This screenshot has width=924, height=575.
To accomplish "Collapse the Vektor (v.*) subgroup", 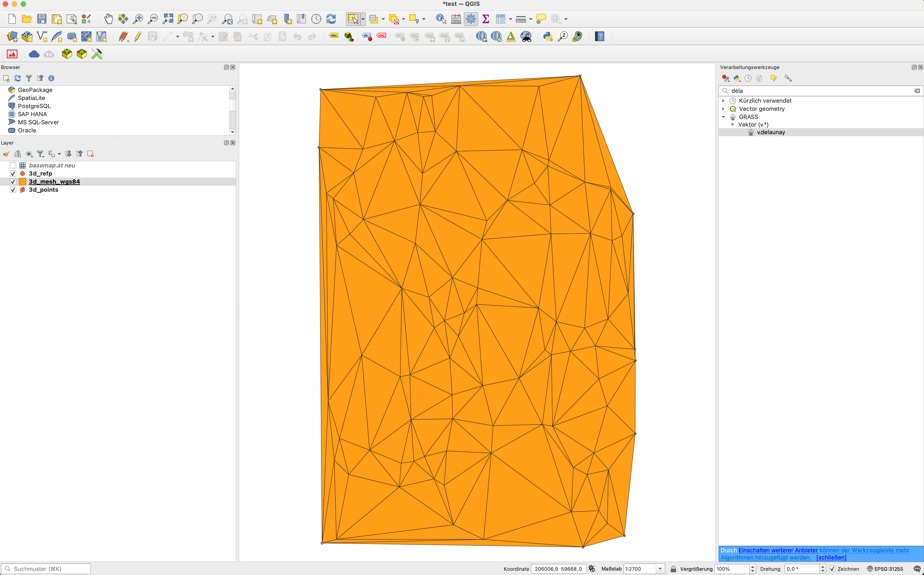I will click(732, 124).
